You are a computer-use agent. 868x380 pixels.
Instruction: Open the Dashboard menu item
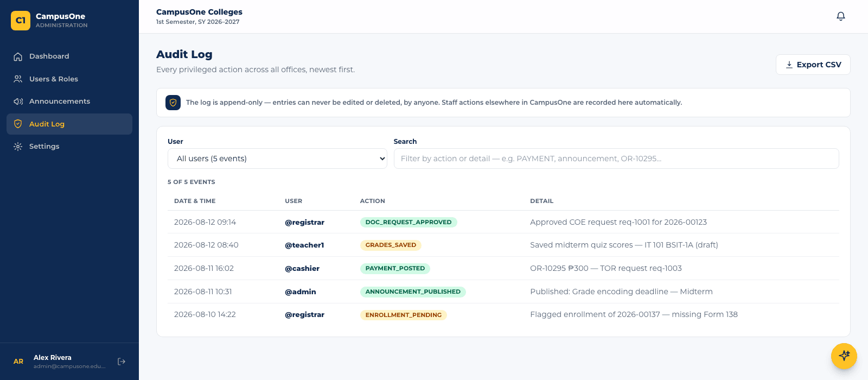click(69, 56)
